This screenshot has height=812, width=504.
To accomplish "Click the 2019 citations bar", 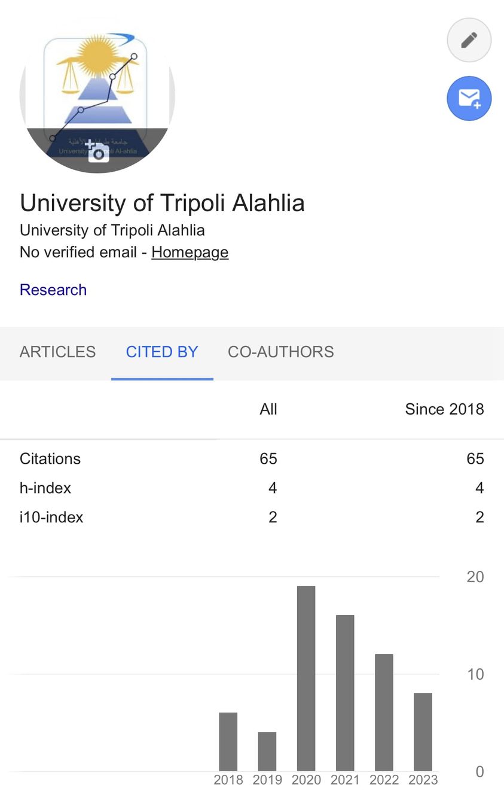I will pyautogui.click(x=267, y=751).
